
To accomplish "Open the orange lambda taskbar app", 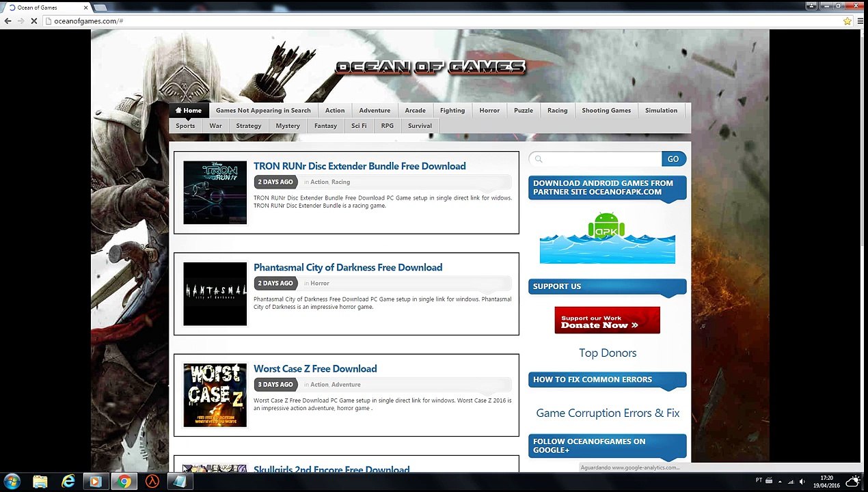I will point(152,482).
